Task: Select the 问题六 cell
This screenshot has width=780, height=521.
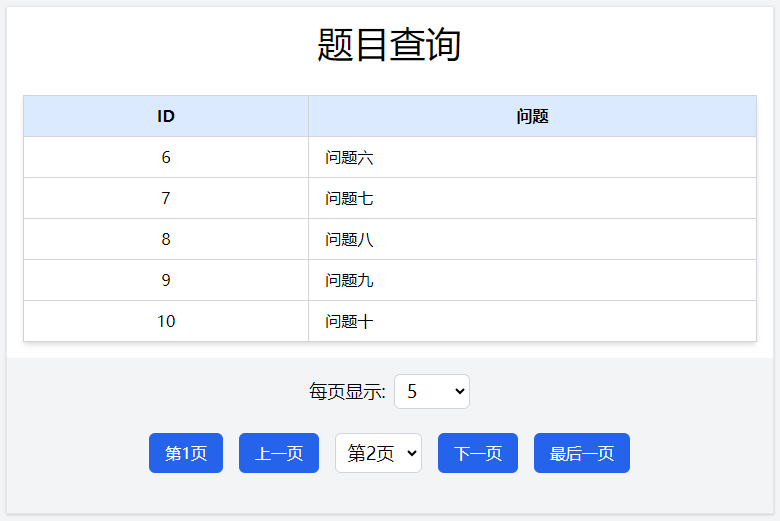Action: (x=349, y=157)
